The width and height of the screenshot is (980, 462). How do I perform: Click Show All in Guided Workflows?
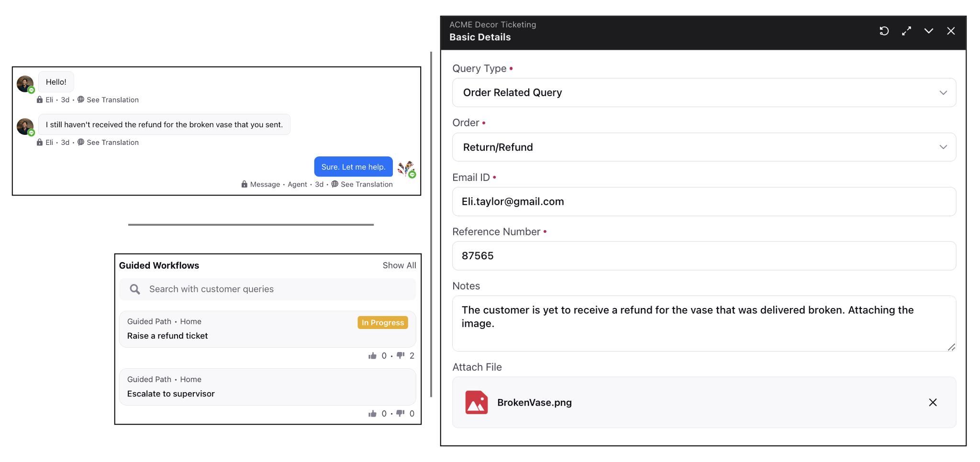(x=399, y=265)
